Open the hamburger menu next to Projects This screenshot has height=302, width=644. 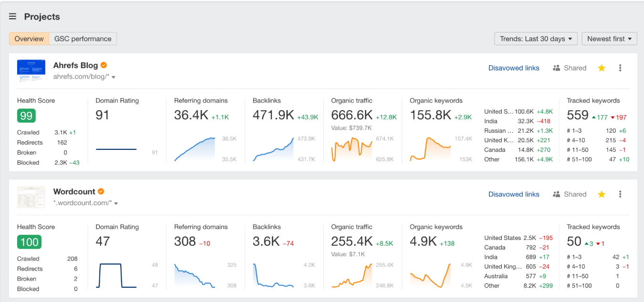tap(12, 17)
